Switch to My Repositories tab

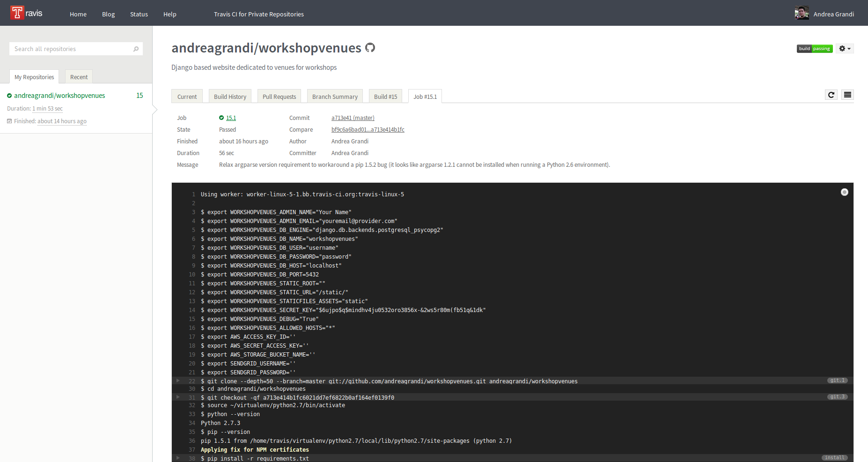tap(34, 77)
